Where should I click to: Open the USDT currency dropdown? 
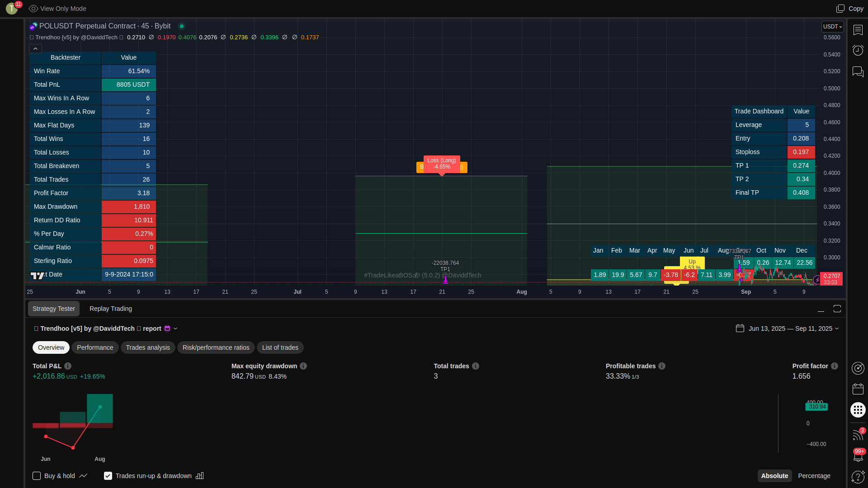click(832, 27)
